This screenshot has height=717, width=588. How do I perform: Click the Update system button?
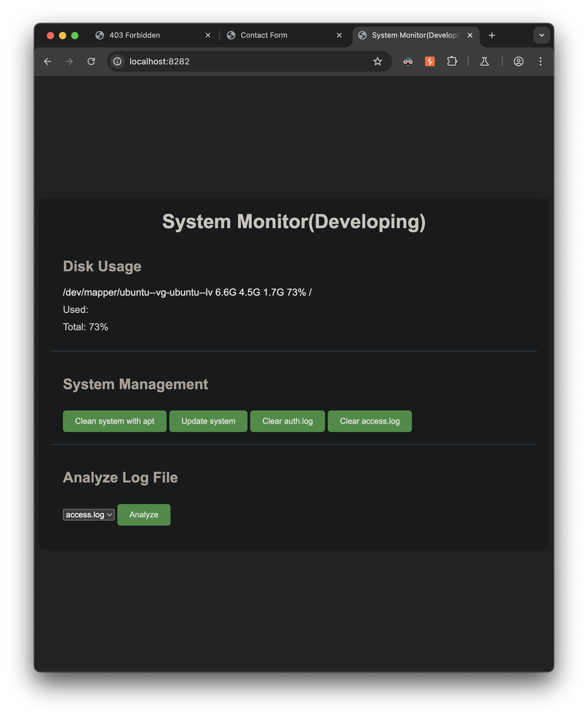(208, 421)
